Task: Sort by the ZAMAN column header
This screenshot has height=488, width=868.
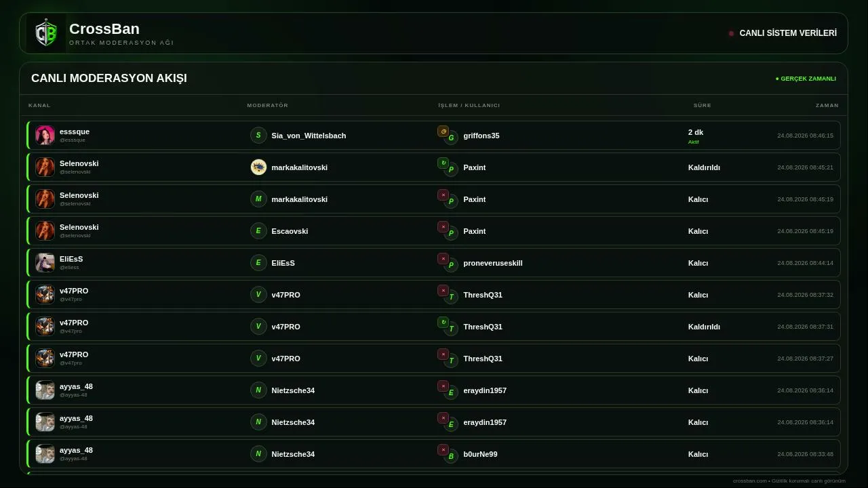Action: point(827,106)
